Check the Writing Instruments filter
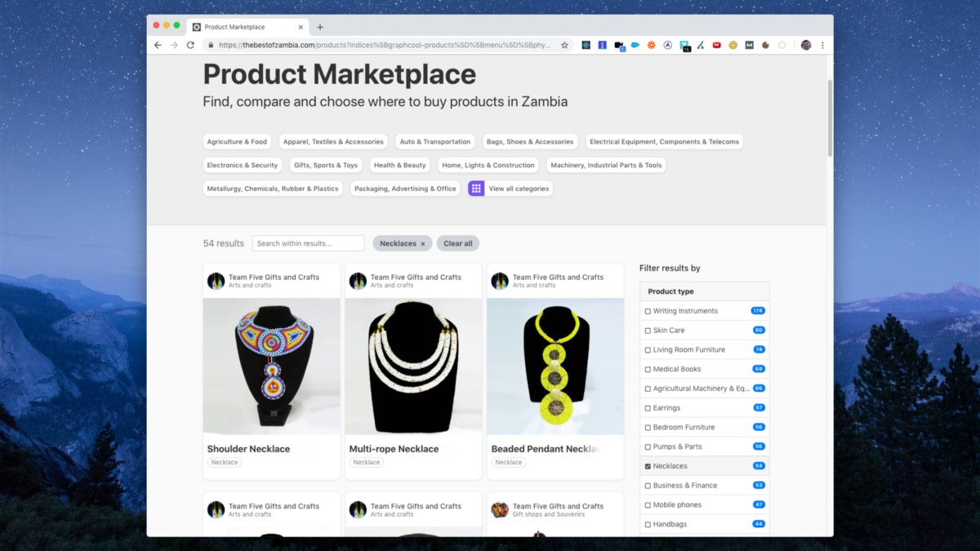The image size is (980, 551). tap(648, 311)
